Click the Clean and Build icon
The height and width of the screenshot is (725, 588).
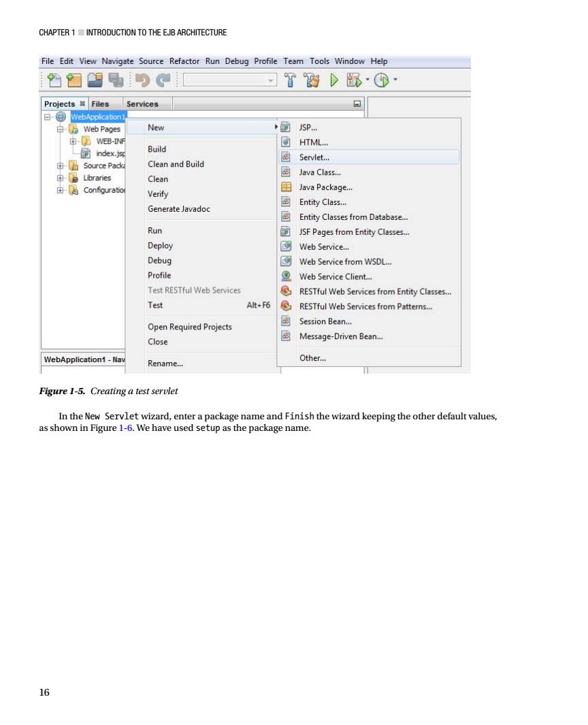pyautogui.click(x=312, y=80)
